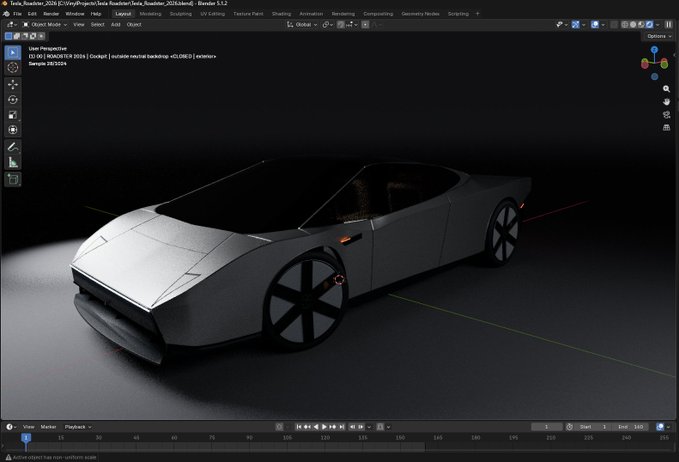
Task: Click the current frame number field
Action: click(546, 427)
